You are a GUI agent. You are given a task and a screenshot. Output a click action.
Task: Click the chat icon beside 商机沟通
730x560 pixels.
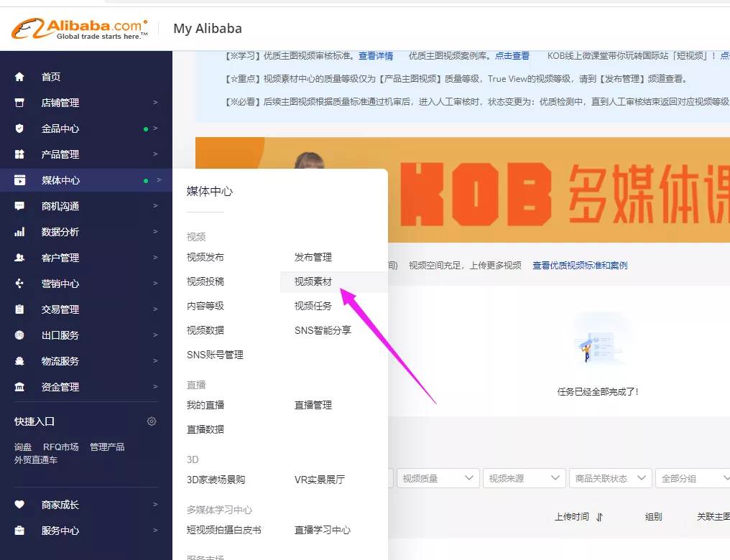[x=19, y=205]
